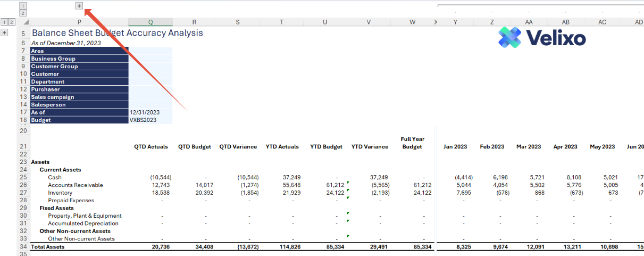Viewport: 644px width, 256px height.
Task: Select column AC header
Action: click(x=602, y=22)
